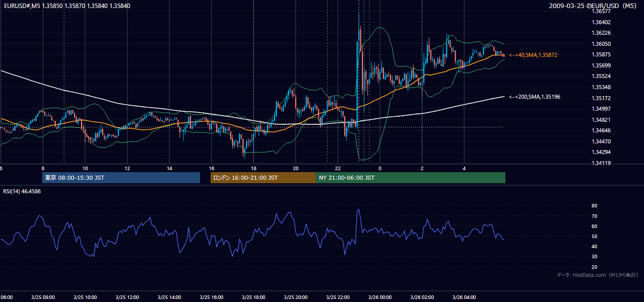The width and height of the screenshot is (644, 302).
Task: Click price axis label 1.36577
Action: [602, 11]
